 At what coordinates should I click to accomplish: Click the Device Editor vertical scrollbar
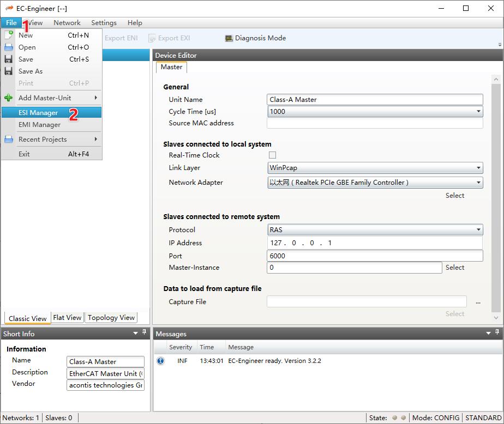pyautogui.click(x=495, y=196)
